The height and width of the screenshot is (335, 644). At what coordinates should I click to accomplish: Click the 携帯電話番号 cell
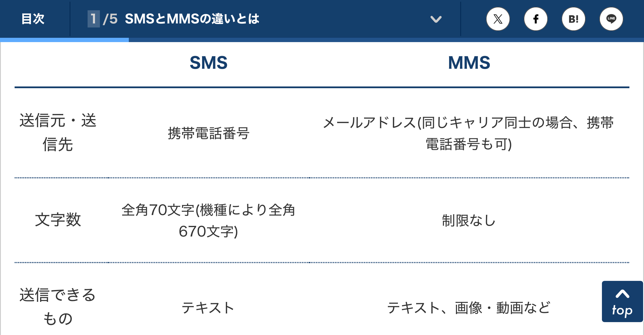point(208,133)
